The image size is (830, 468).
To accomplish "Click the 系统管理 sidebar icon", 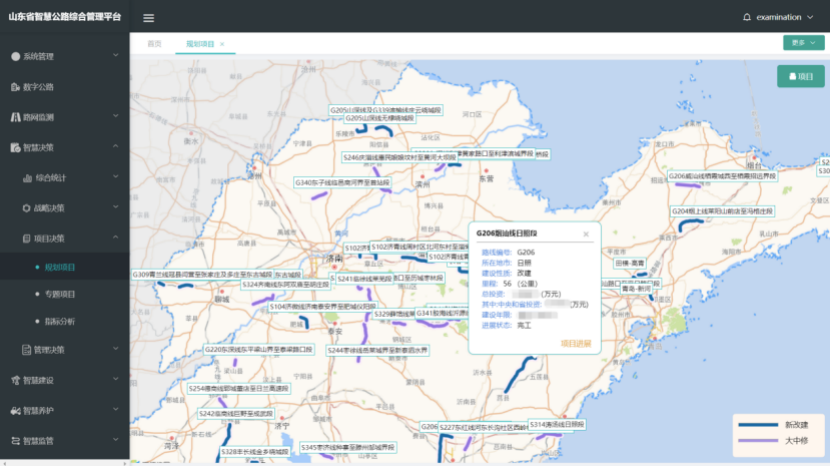I will pos(15,56).
